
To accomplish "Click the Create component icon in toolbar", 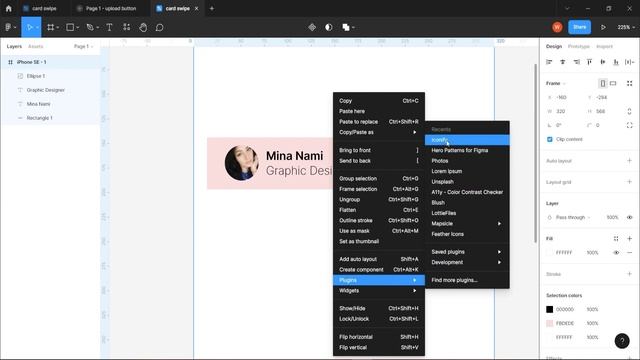I will [x=312, y=27].
